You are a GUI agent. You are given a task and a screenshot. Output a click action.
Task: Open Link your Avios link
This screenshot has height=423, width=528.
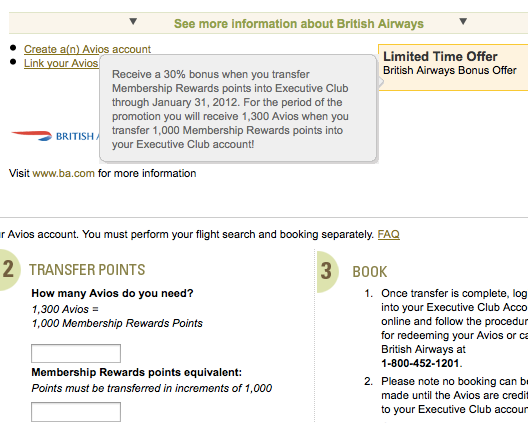pyautogui.click(x=61, y=63)
